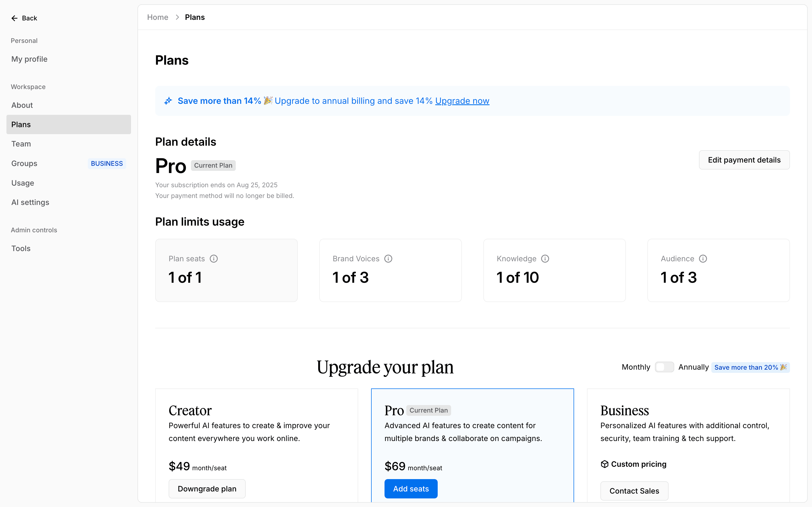Click Contact Sales button
The image size is (812, 507).
[x=634, y=491]
